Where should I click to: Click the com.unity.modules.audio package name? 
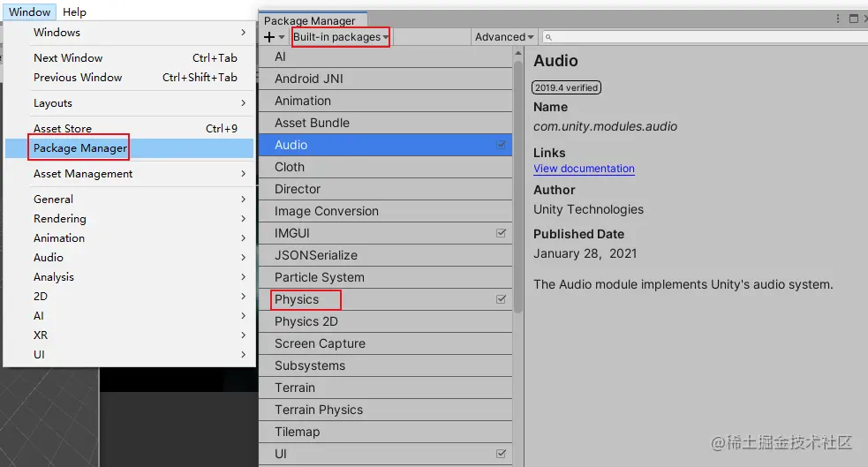[605, 126]
